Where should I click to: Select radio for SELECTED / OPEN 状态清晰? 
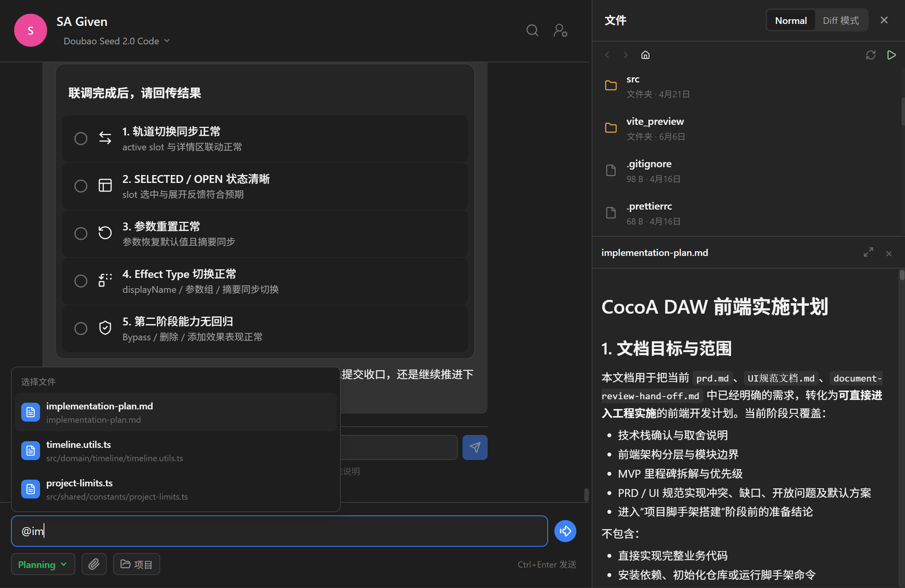81,186
